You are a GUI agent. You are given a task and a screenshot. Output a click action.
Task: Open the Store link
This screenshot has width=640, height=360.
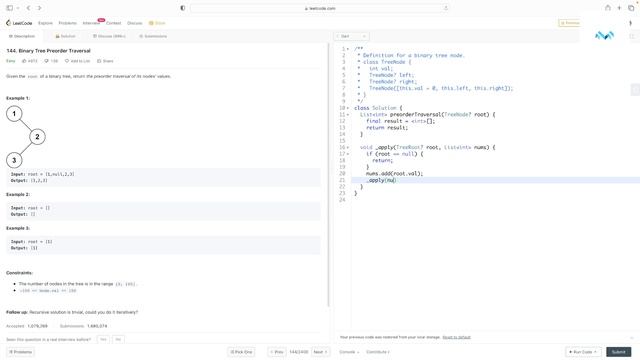[157, 23]
